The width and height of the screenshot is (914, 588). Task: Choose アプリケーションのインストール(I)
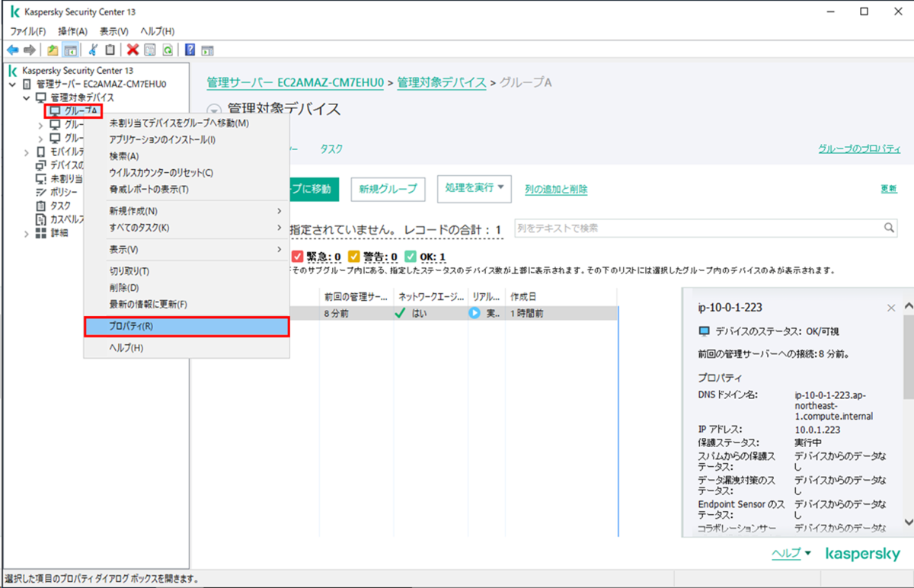click(187, 140)
